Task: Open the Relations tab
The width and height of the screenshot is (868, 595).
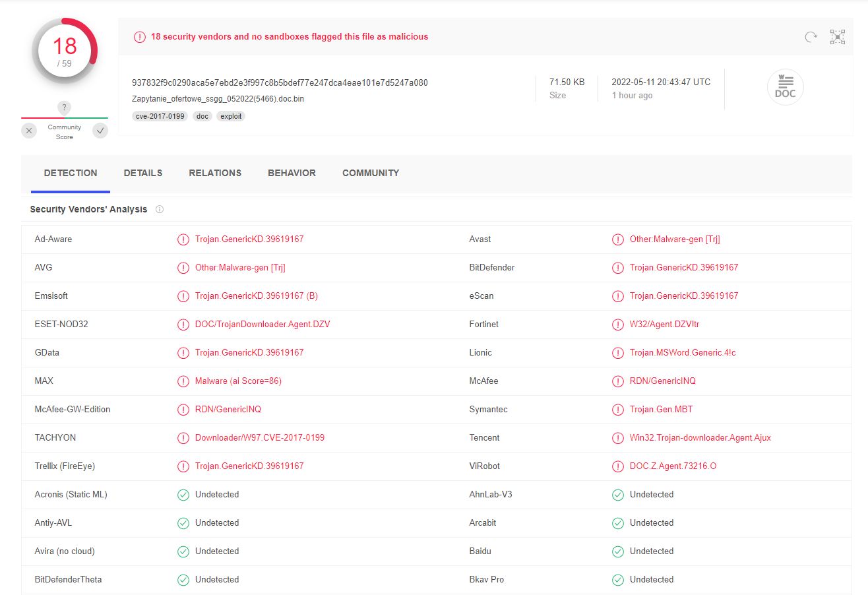Action: tap(215, 173)
